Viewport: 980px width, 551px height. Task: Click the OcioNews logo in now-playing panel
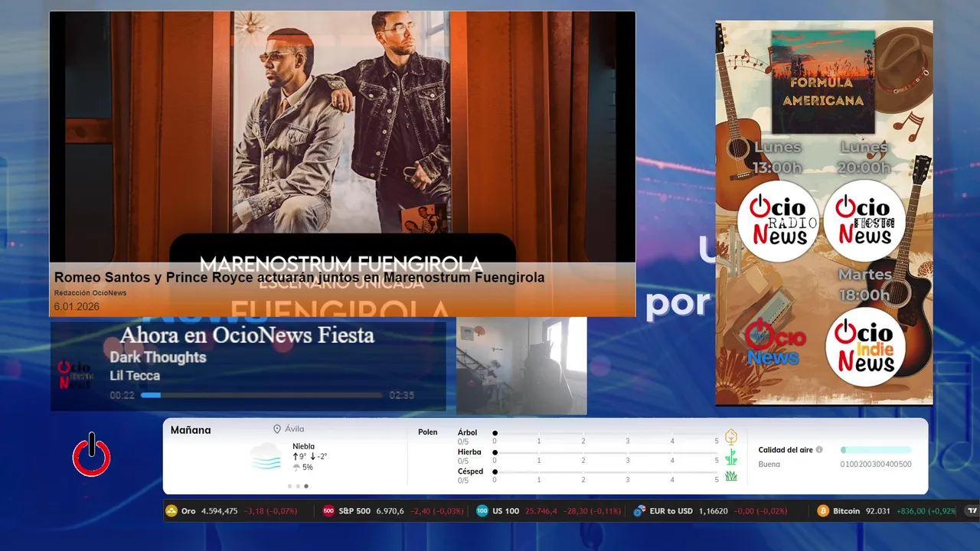[x=75, y=374]
